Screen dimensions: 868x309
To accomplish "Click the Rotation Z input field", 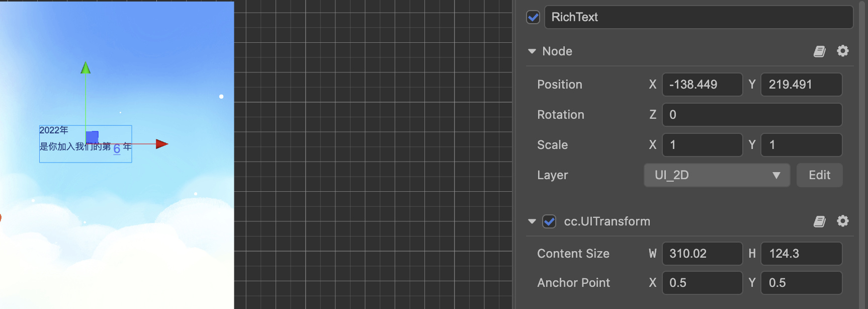I will coord(752,115).
